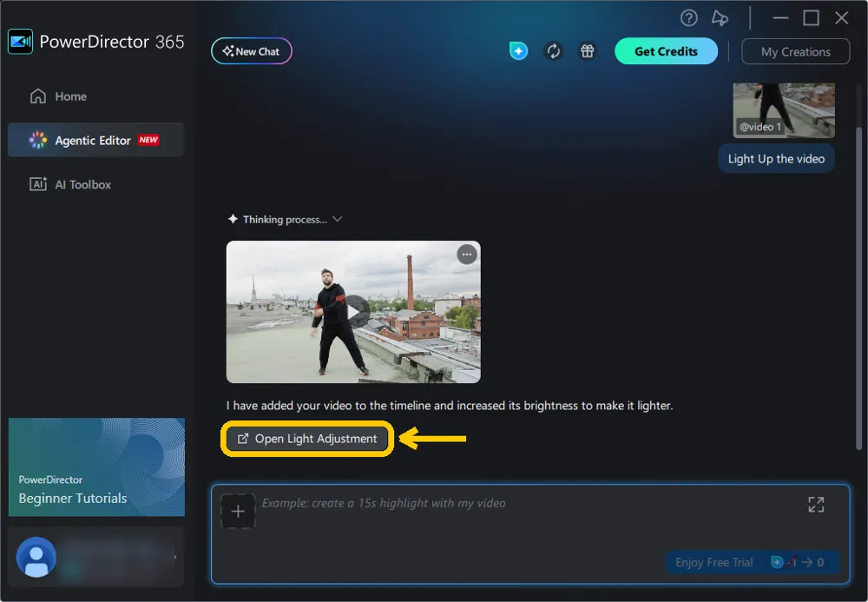Expand the prompt box with fullscreen icon
Viewport: 868px width, 602px height.
point(816,504)
